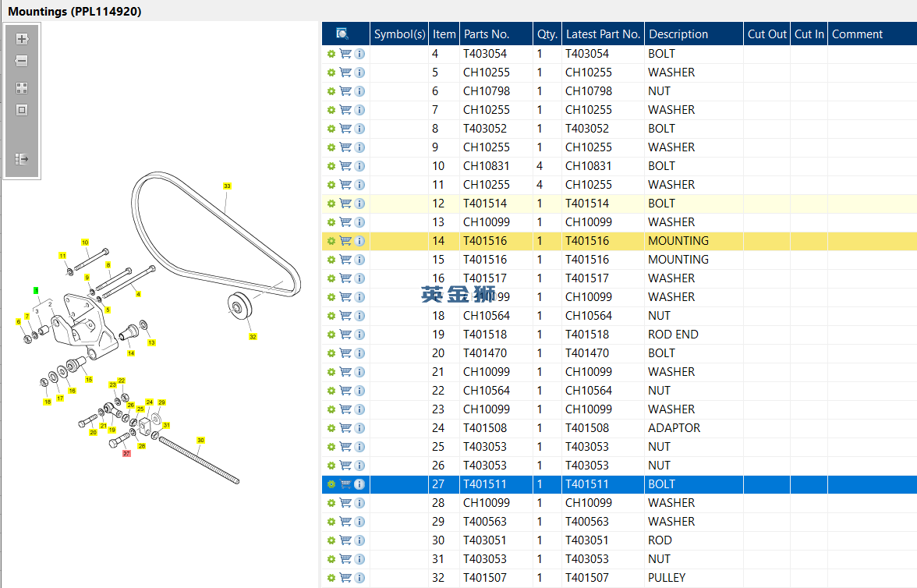Click callout 30 on the threaded rod
Screen dimensions: 917x588
click(200, 440)
